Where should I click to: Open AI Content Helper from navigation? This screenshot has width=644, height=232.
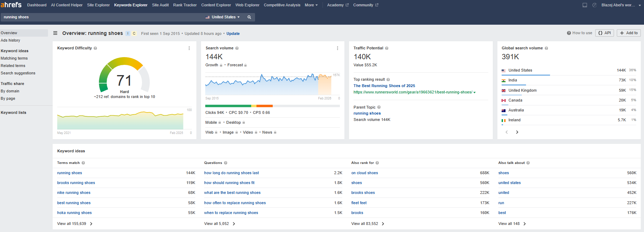67,5
